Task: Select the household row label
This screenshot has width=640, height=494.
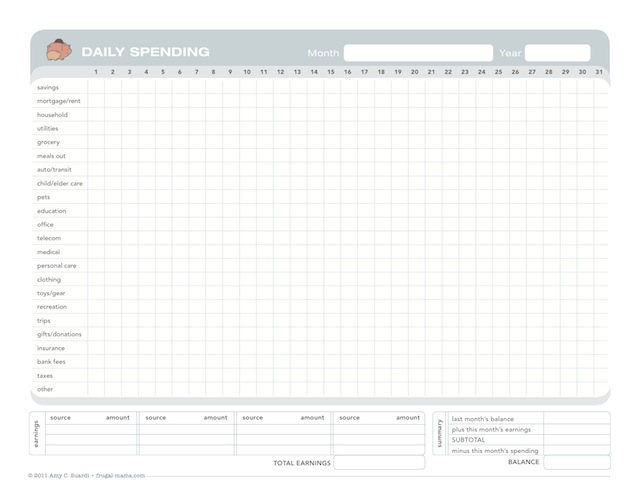Action: click(x=52, y=115)
